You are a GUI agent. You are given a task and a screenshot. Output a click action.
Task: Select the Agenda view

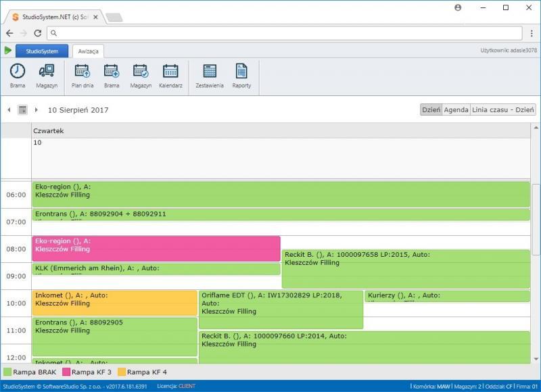(x=456, y=109)
